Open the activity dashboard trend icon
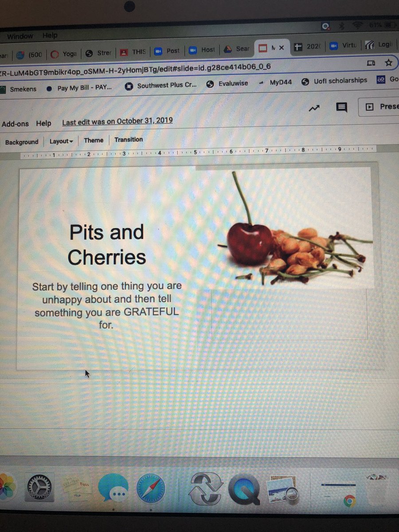Screen dimensions: 399x532 point(314,108)
